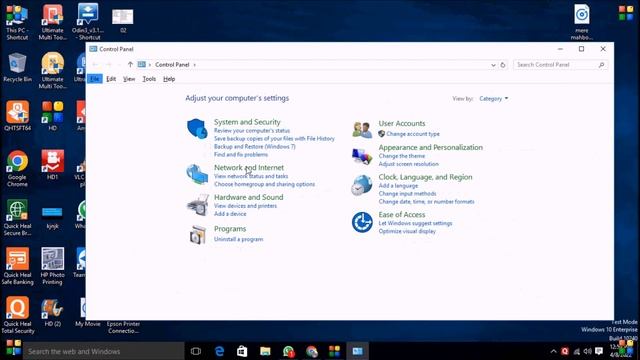Click View devices and printers link
The height and width of the screenshot is (360, 640).
click(245, 206)
